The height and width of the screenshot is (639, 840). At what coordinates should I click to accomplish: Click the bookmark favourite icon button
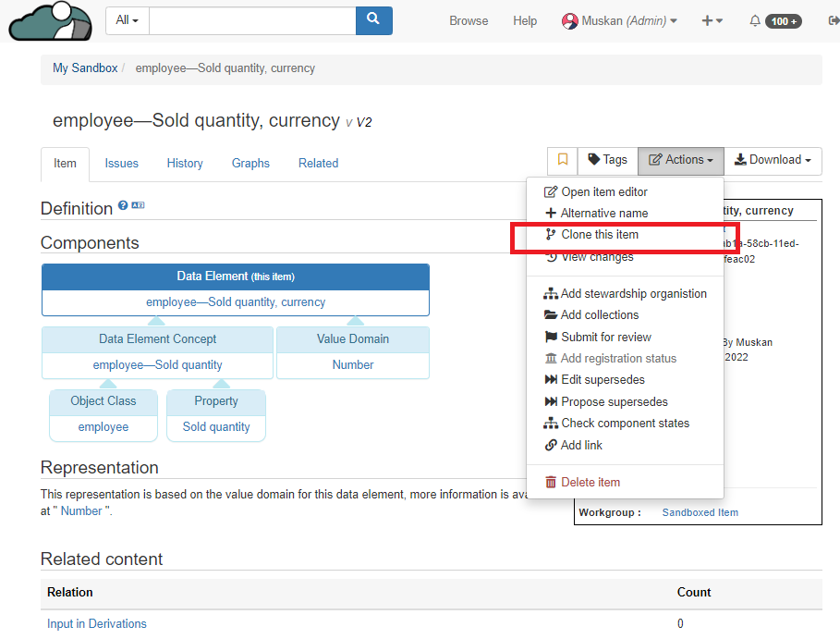click(x=562, y=160)
